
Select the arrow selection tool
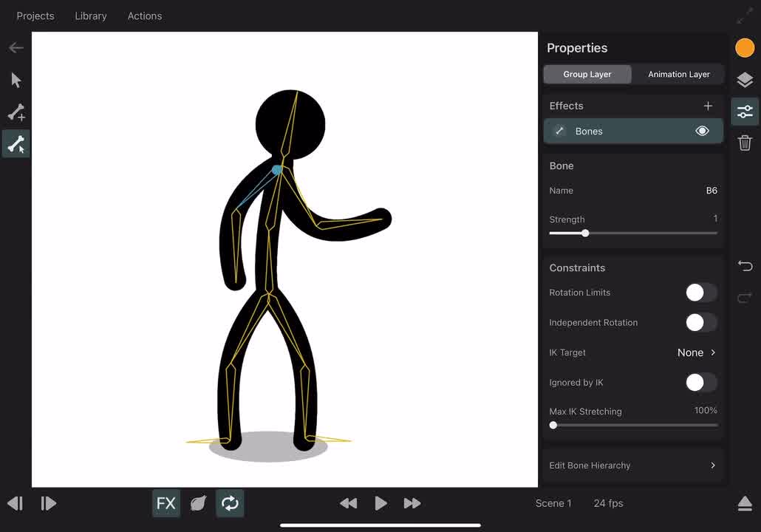pyautogui.click(x=16, y=80)
